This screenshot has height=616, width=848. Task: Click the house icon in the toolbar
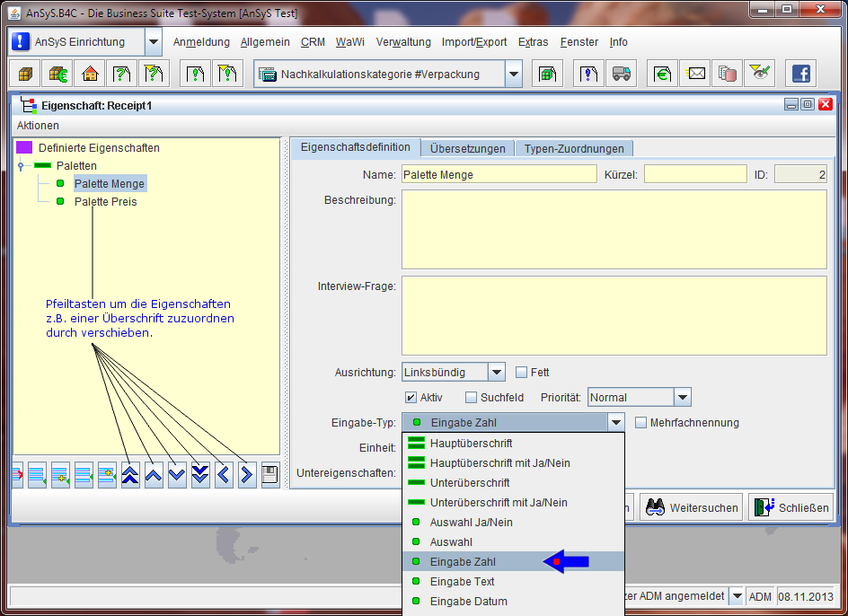coord(88,75)
